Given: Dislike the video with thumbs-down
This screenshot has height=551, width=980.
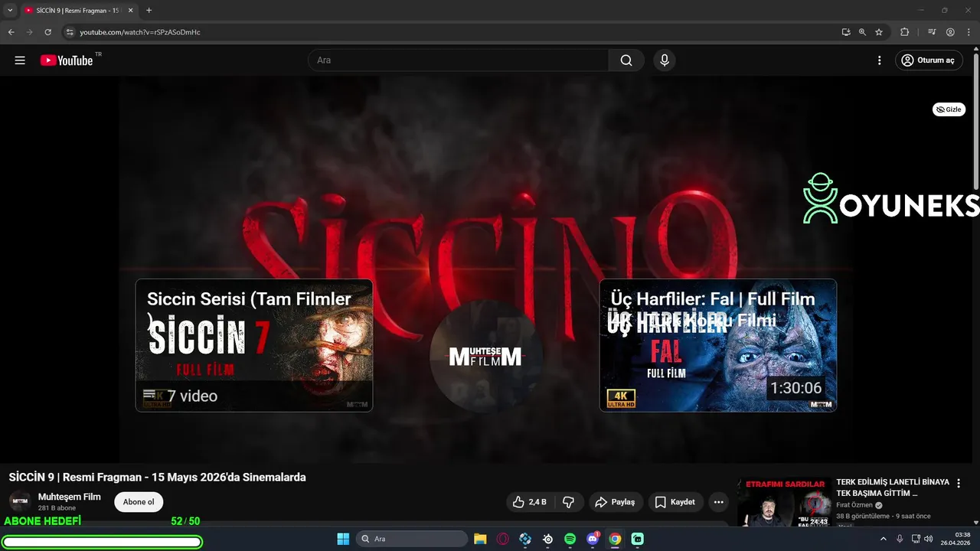Looking at the screenshot, I should coord(568,502).
